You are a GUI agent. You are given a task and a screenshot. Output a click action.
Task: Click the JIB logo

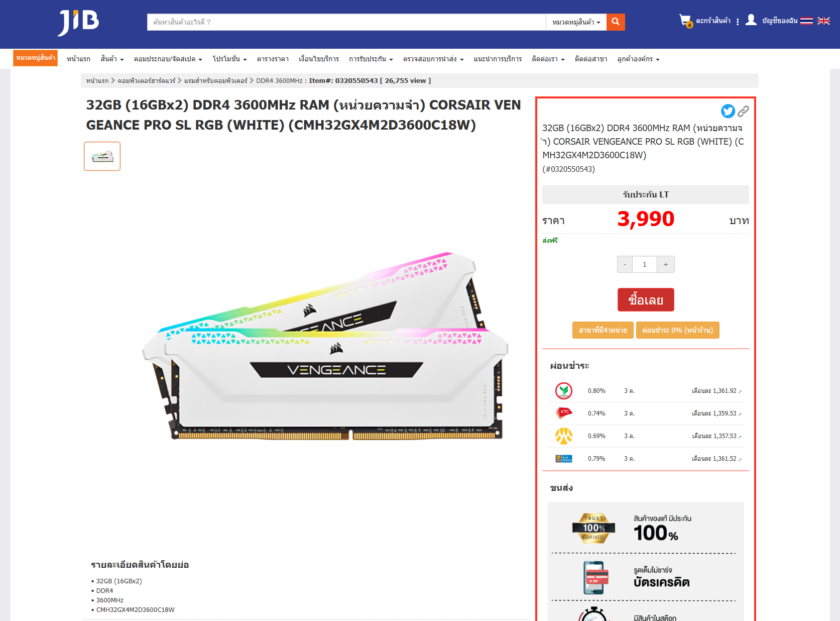(x=78, y=23)
